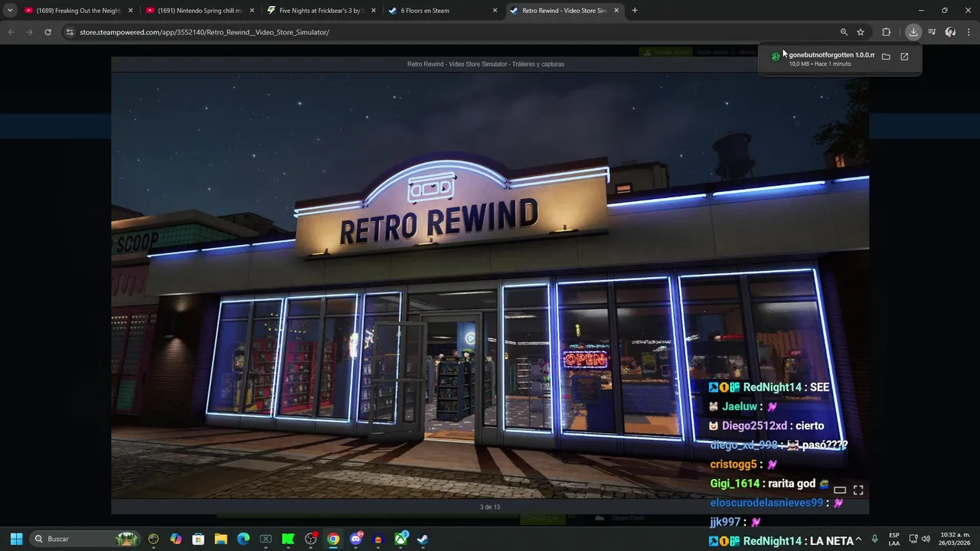
Task: Switch to 6 Floors en Steam tab
Action: (443, 11)
